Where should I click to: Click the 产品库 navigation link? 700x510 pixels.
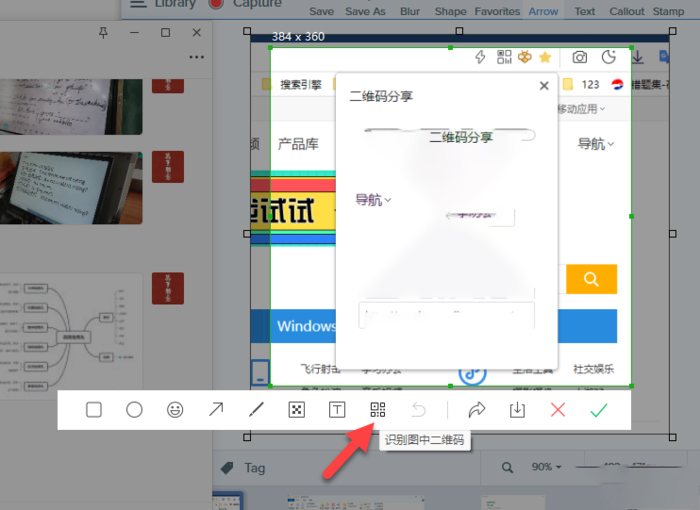298,144
